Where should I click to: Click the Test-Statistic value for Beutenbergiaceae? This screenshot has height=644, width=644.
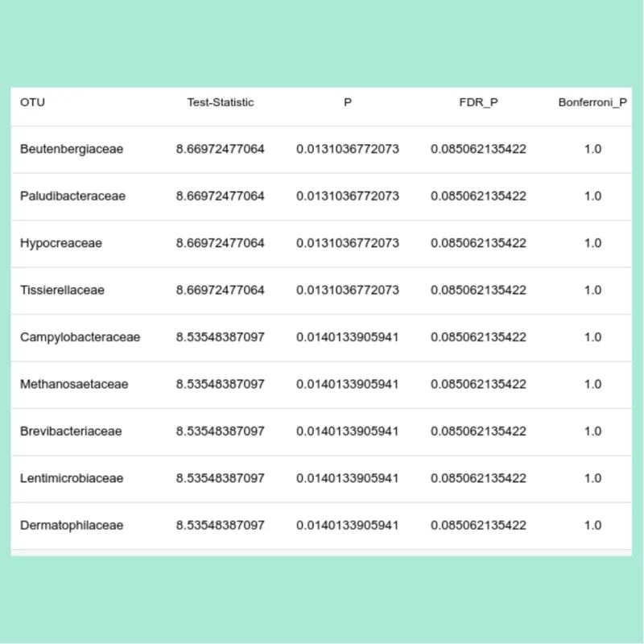tap(220, 149)
